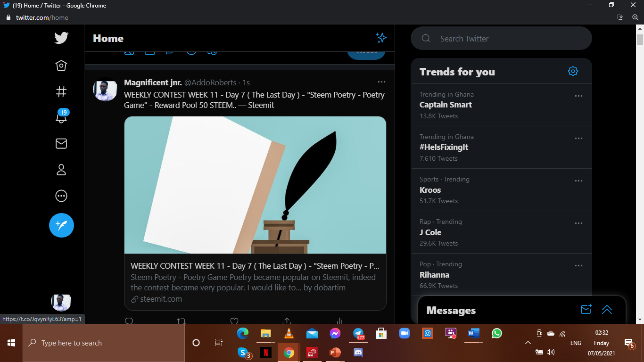The height and width of the screenshot is (362, 644).
Task: Open the More circle ellipsis in sidebar
Action: pyautogui.click(x=61, y=196)
